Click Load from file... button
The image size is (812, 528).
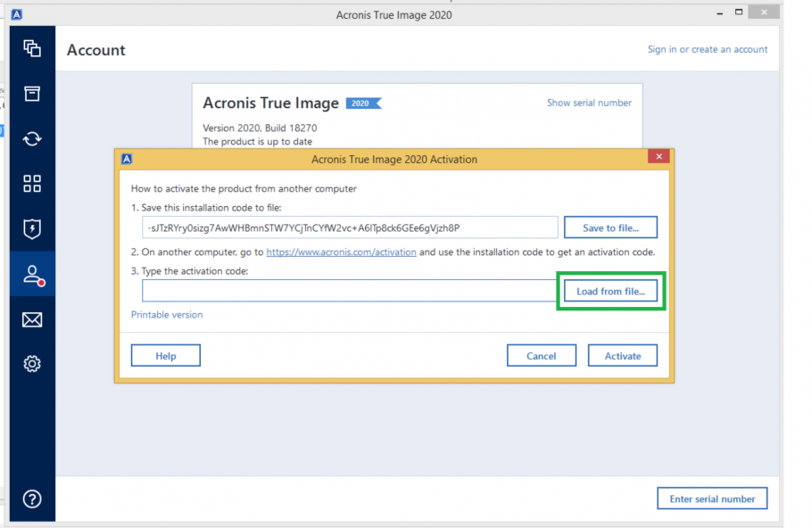click(x=610, y=292)
